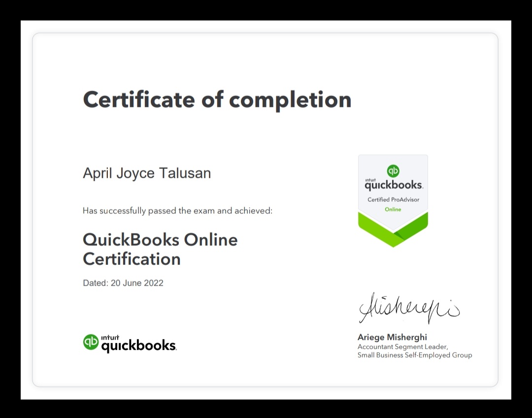Click the green QuickBooks circle logo at bottom left
The height and width of the screenshot is (418, 532).
coord(90,342)
